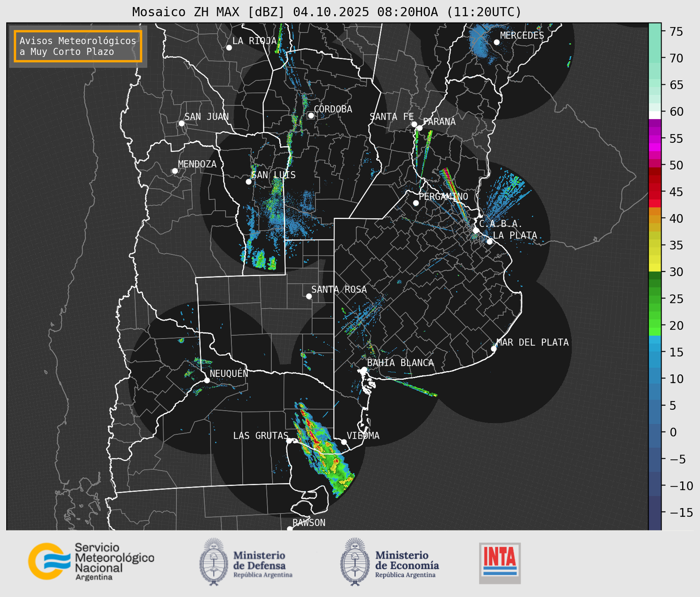Click the map title 'Mosaico ZH MAX [dBZ]'

click(209, 12)
